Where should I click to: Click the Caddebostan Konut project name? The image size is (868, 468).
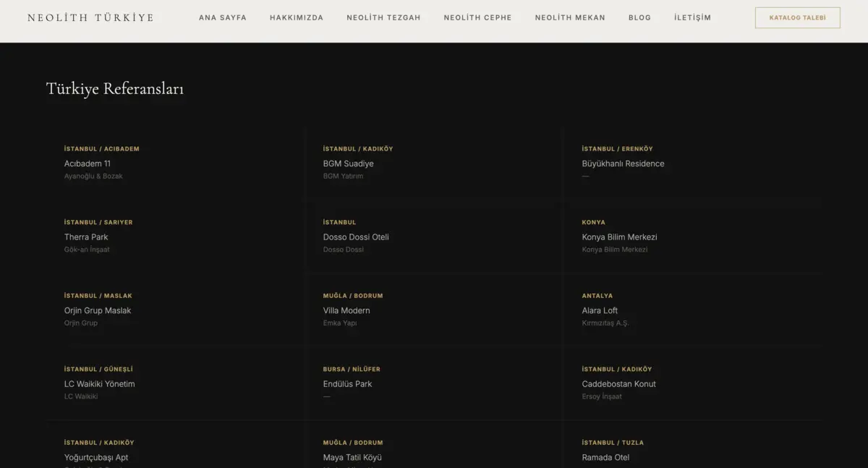(619, 384)
